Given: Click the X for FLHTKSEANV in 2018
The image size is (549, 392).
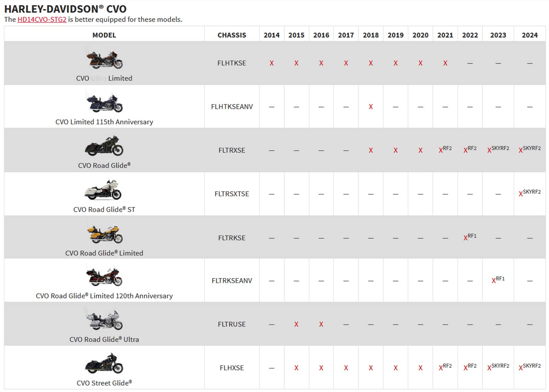Looking at the screenshot, I should (371, 107).
